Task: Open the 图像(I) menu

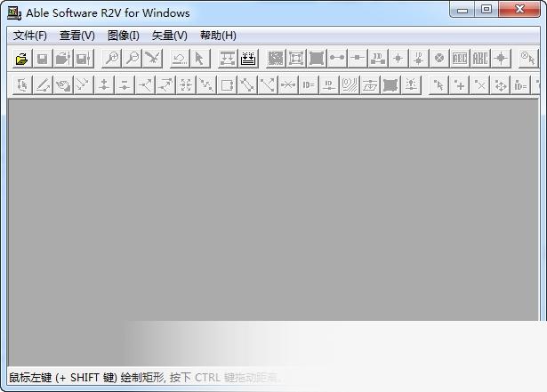Action: pos(124,36)
